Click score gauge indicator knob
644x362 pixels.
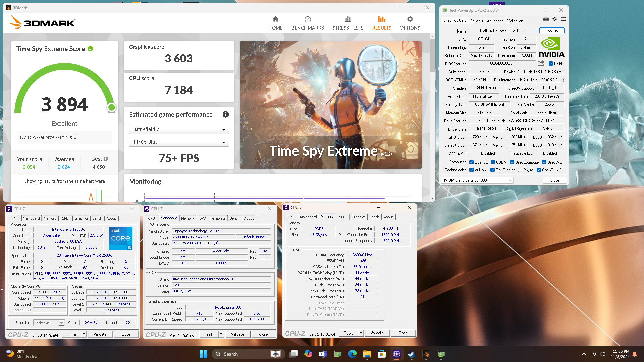coord(111,107)
